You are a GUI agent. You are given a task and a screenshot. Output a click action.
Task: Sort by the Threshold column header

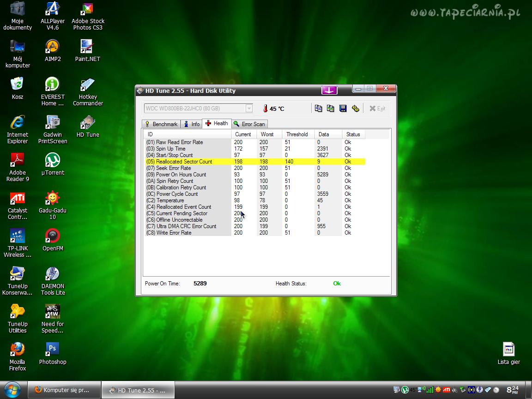pos(297,134)
